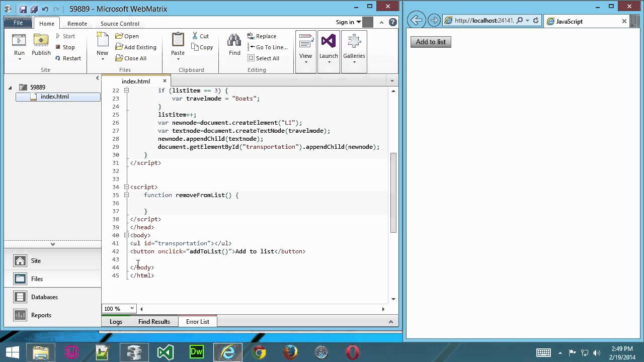
Task: Click the Run icon in the ribbon
Action: [19, 41]
